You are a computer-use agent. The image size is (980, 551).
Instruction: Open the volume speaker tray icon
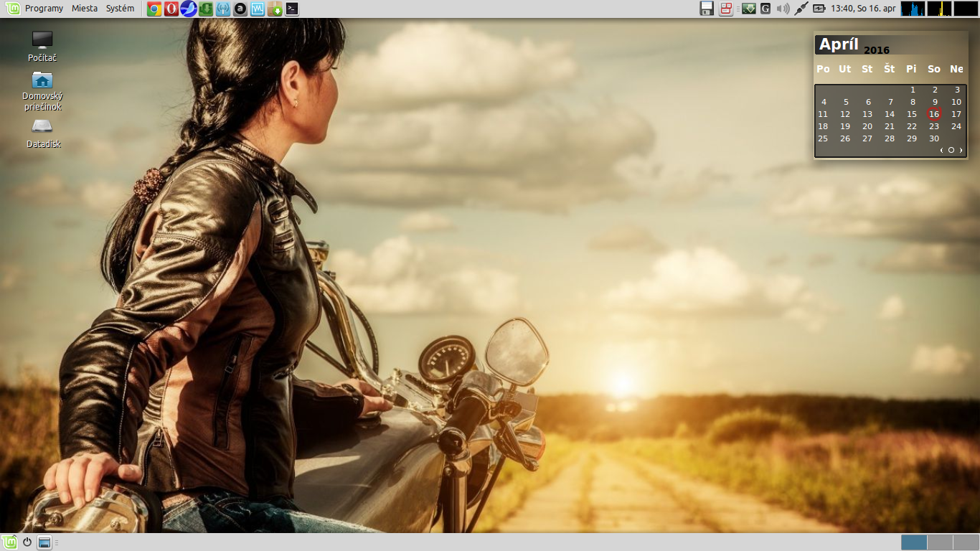[783, 9]
